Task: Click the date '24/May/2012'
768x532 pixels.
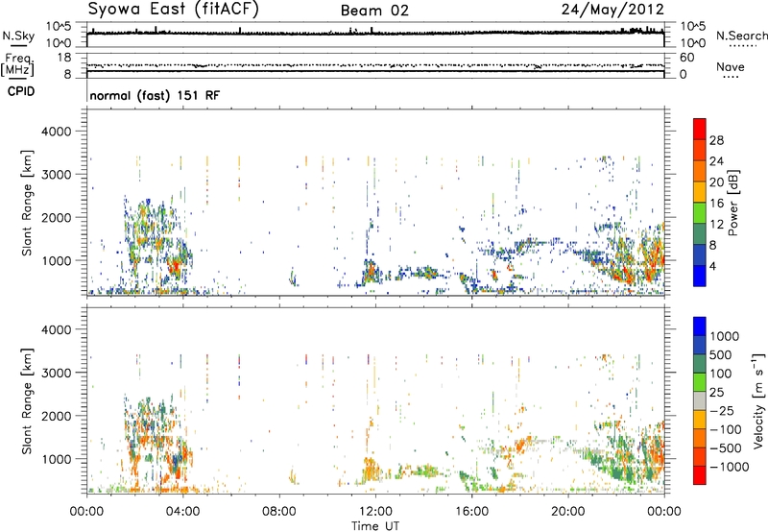Action: [612, 10]
